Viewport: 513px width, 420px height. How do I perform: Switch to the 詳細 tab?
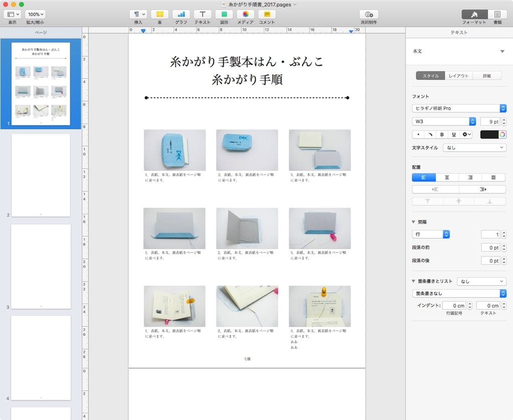487,76
